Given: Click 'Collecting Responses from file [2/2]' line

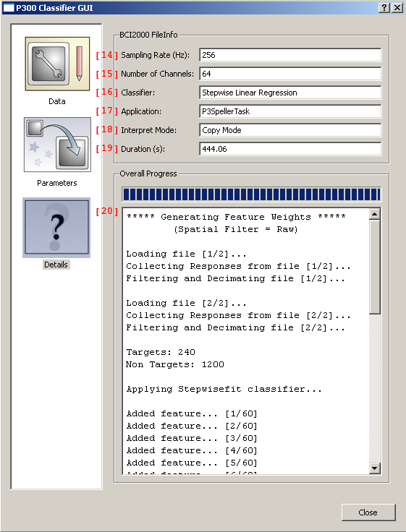Looking at the screenshot, I should coord(238,315).
